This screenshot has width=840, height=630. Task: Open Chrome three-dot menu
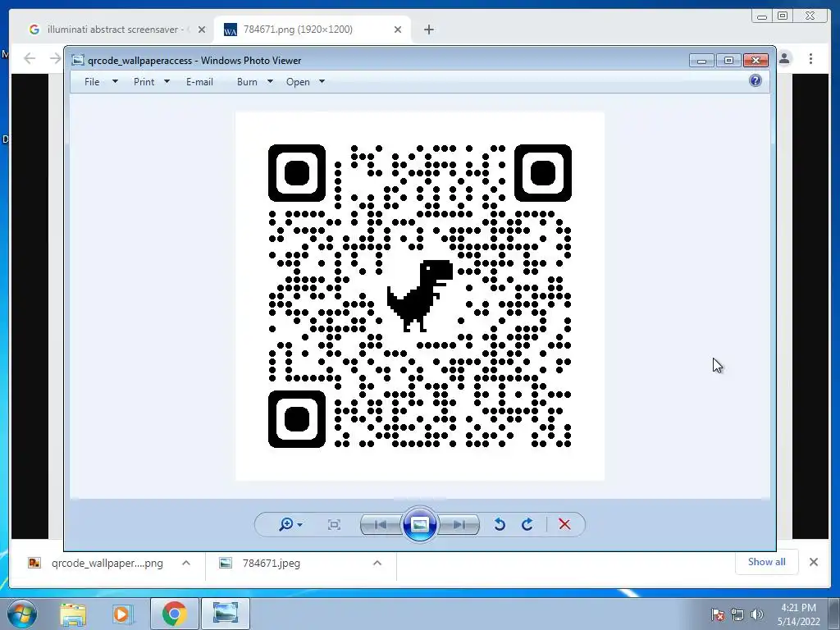[x=811, y=58]
